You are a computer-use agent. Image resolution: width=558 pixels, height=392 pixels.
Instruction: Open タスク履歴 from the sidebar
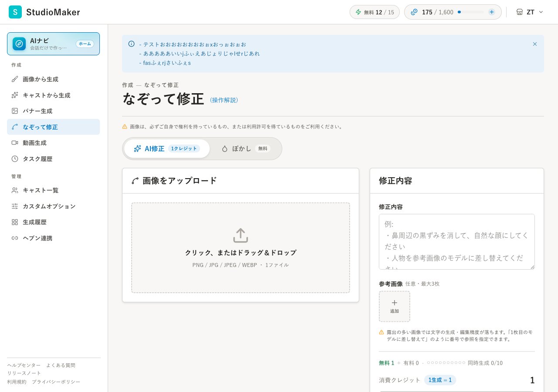click(x=53, y=159)
